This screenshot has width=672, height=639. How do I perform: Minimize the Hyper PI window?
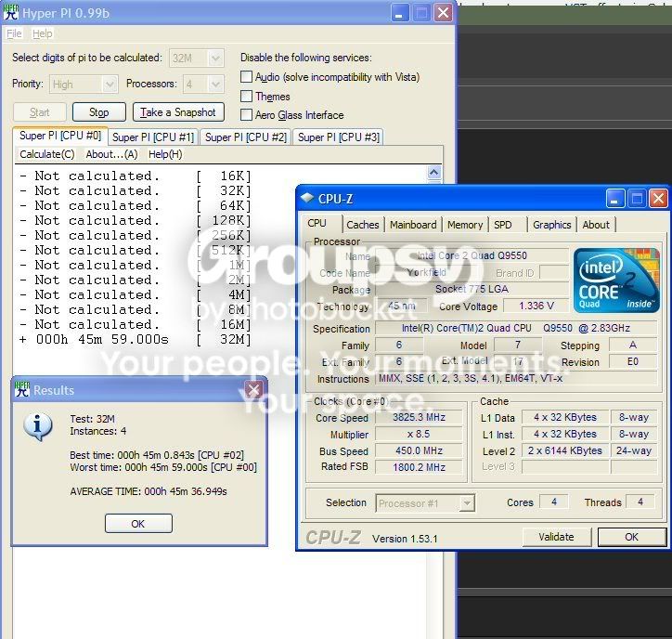tap(399, 13)
